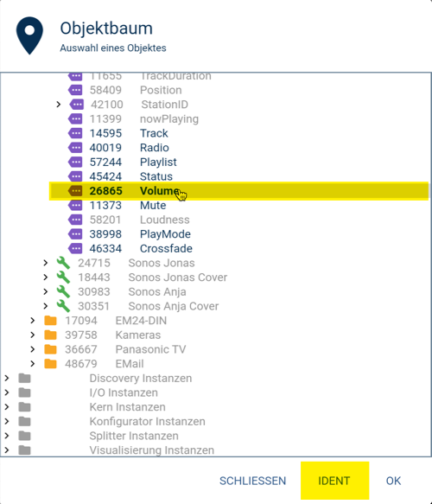Click the IDENT button
The height and width of the screenshot is (504, 432).
(x=334, y=481)
